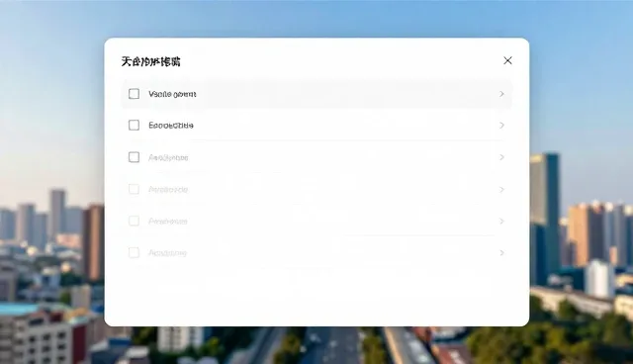Tick the checkbox in the fourth list row
Image resolution: width=633 pixels, height=364 pixels.
point(135,189)
